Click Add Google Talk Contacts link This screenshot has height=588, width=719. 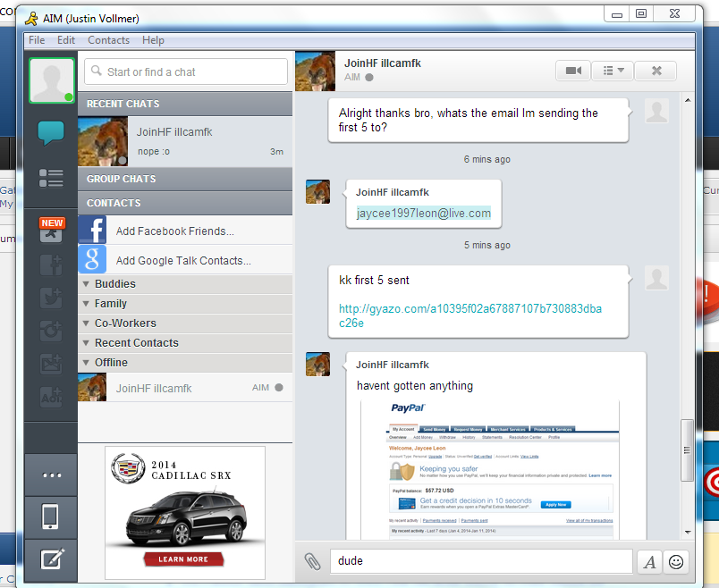(x=183, y=261)
